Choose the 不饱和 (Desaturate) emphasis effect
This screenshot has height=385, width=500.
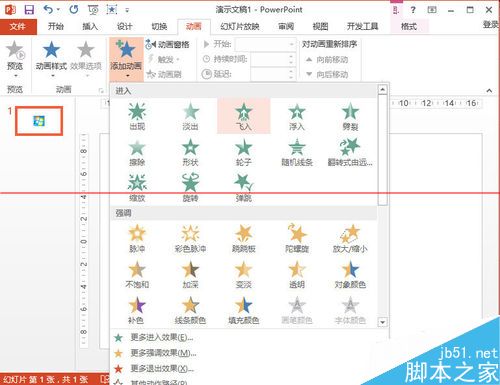(x=137, y=274)
